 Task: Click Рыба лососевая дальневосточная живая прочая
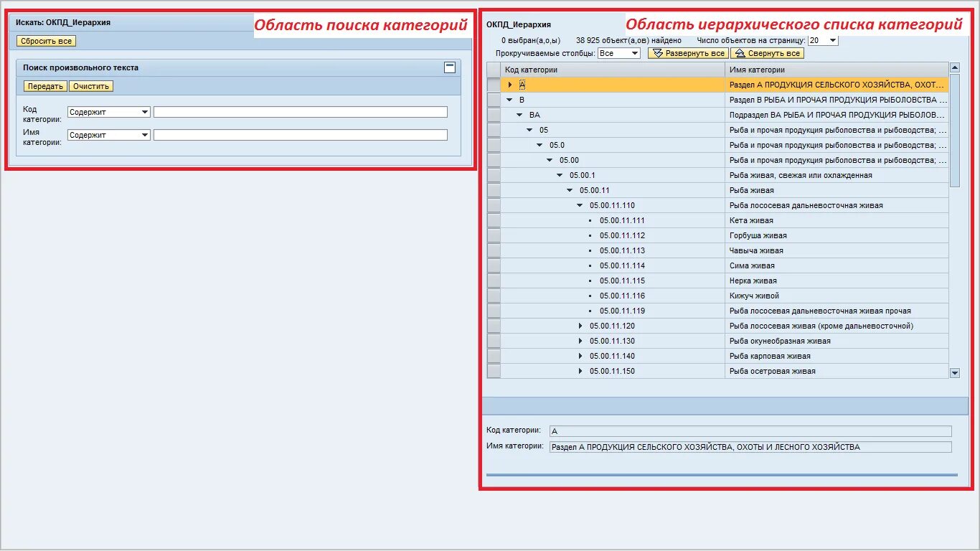click(820, 311)
